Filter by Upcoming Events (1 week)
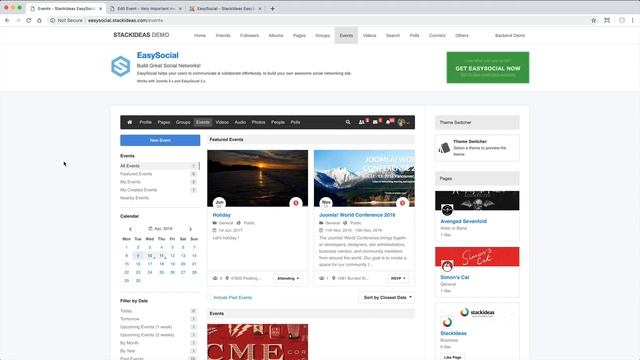The image size is (640, 360). point(146,327)
